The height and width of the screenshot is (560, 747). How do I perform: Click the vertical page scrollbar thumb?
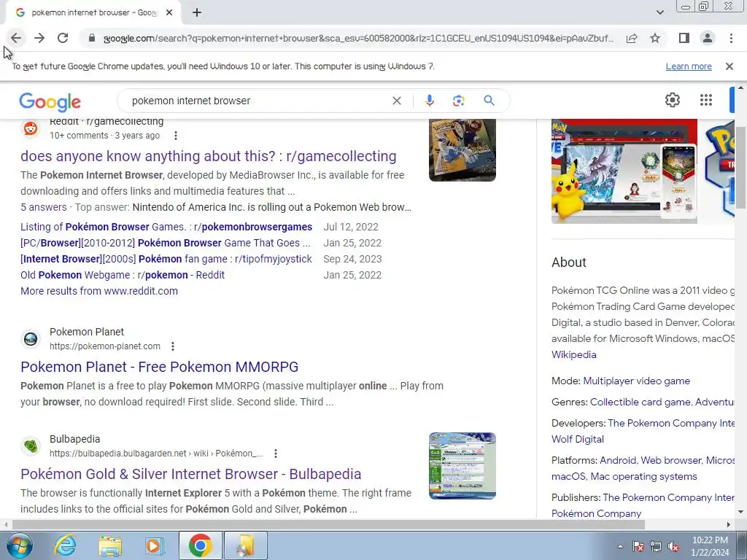pyautogui.click(x=741, y=168)
